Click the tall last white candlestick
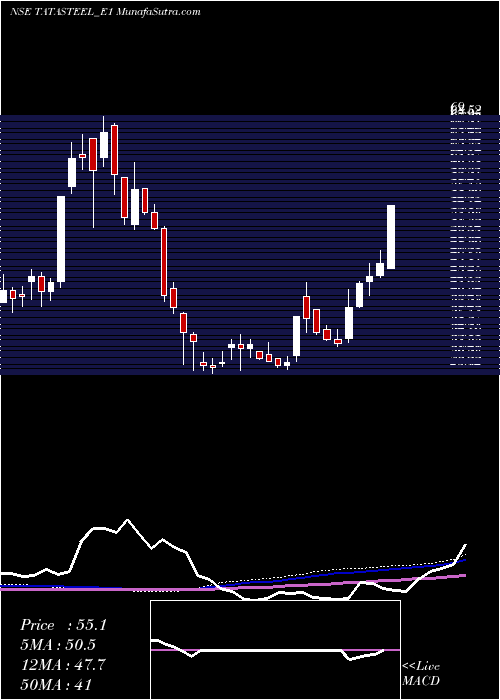This screenshot has width=500, height=700. point(391,237)
